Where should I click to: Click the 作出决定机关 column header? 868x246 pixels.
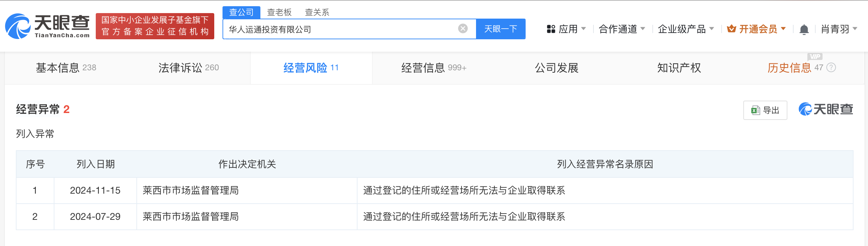point(247,164)
